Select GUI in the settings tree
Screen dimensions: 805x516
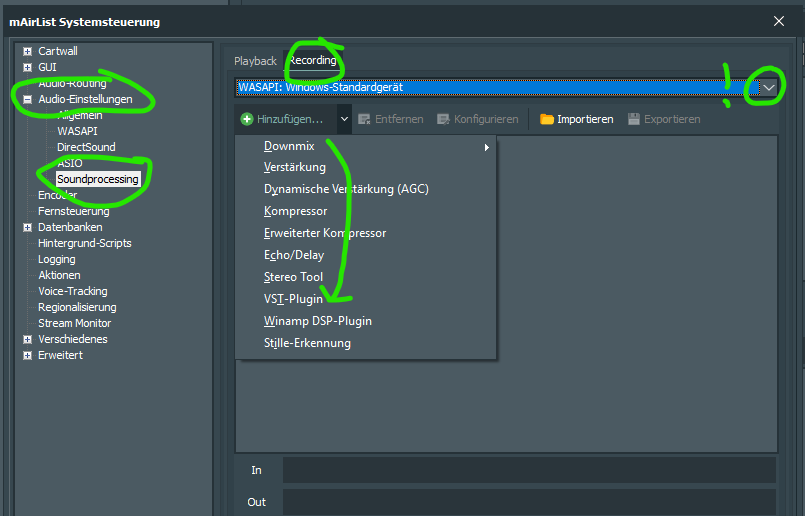tap(47, 67)
